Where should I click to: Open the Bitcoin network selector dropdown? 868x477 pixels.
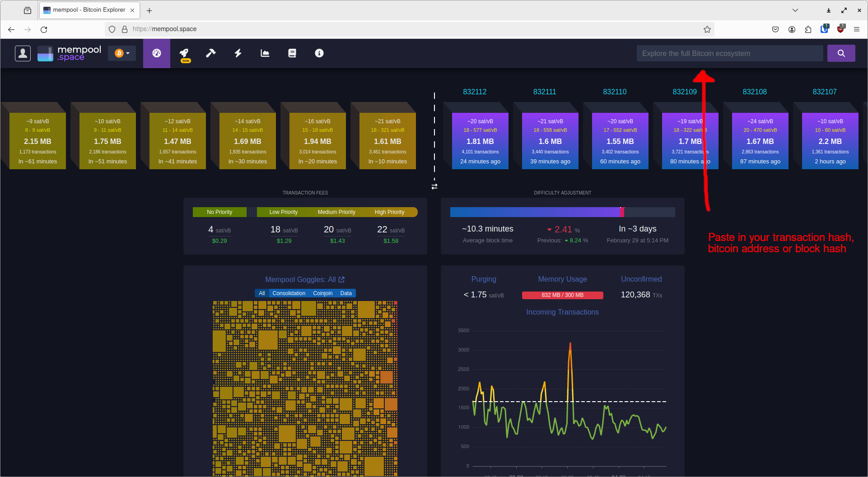(x=121, y=53)
